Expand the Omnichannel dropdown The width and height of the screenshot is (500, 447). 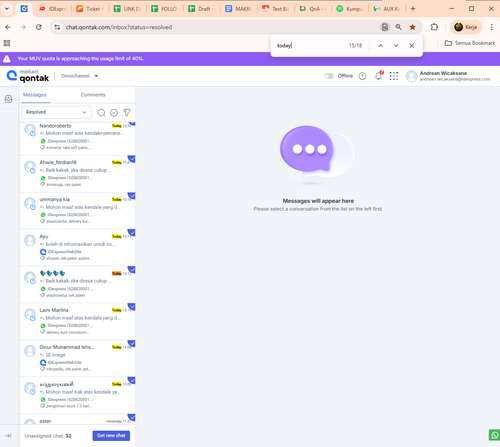(80, 76)
